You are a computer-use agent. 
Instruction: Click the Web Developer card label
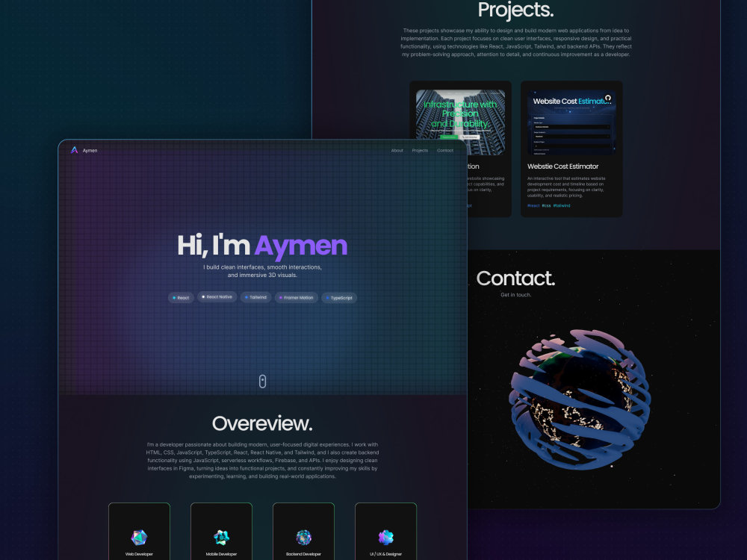point(139,554)
